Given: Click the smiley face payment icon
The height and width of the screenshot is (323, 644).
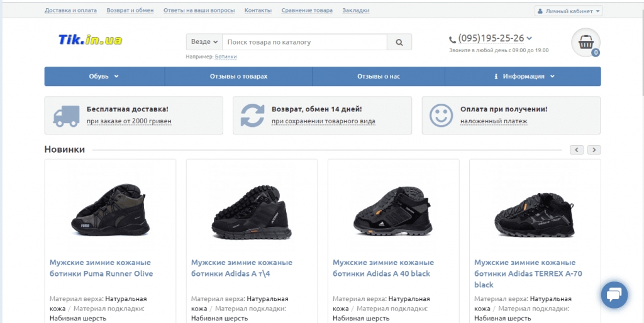Looking at the screenshot, I should click(x=441, y=116).
